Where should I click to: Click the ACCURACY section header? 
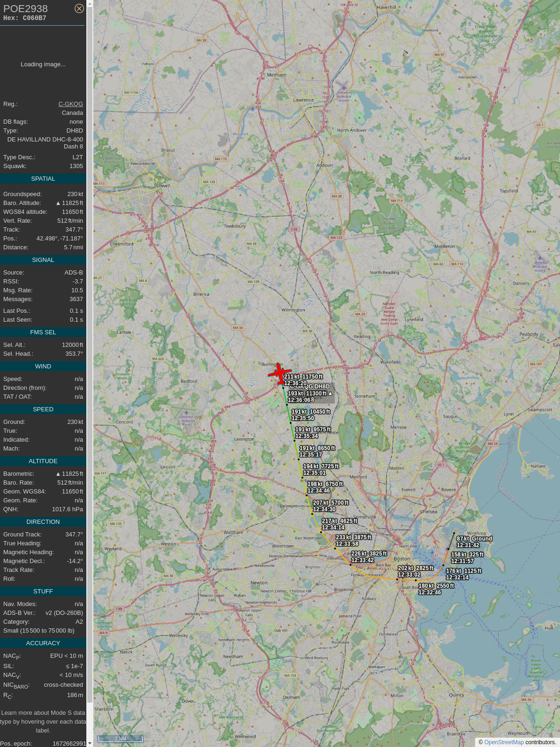(x=43, y=643)
